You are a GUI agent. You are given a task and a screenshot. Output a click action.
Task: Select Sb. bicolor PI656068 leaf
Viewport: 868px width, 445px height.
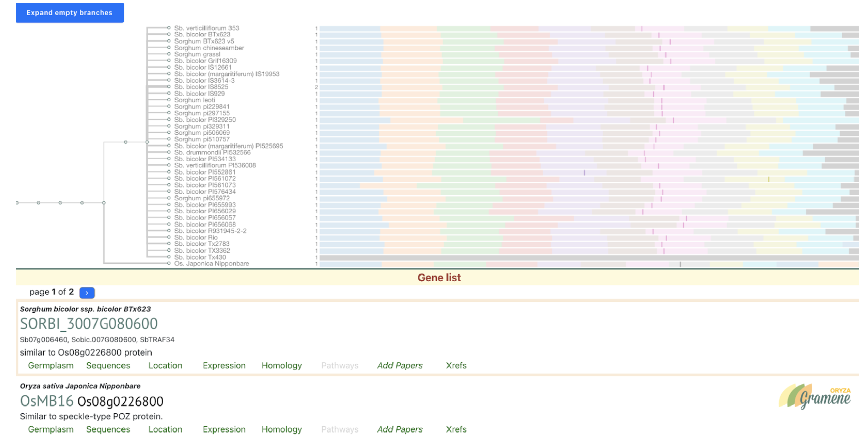click(205, 224)
